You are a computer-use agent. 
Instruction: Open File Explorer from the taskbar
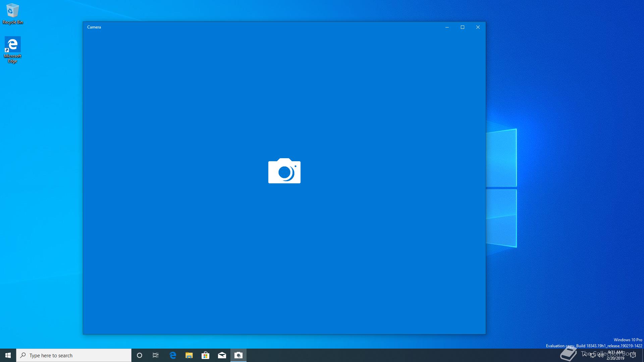click(189, 355)
